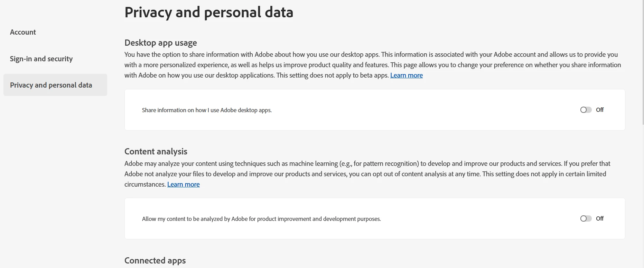Go to Sign-in and security page

click(41, 59)
